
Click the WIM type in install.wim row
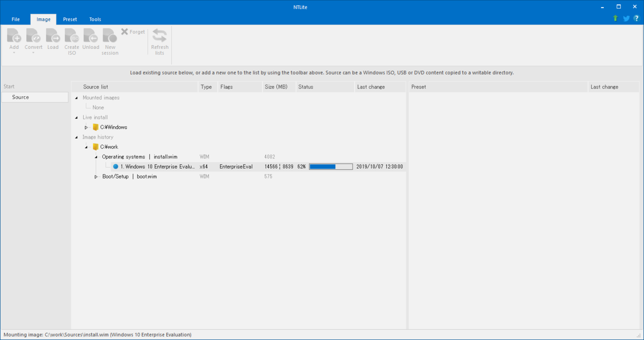(x=204, y=157)
